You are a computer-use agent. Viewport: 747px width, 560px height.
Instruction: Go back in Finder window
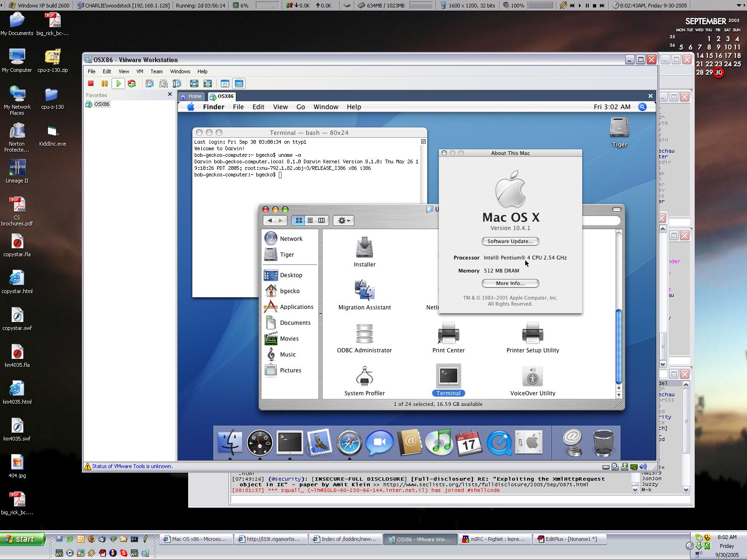coord(269,220)
